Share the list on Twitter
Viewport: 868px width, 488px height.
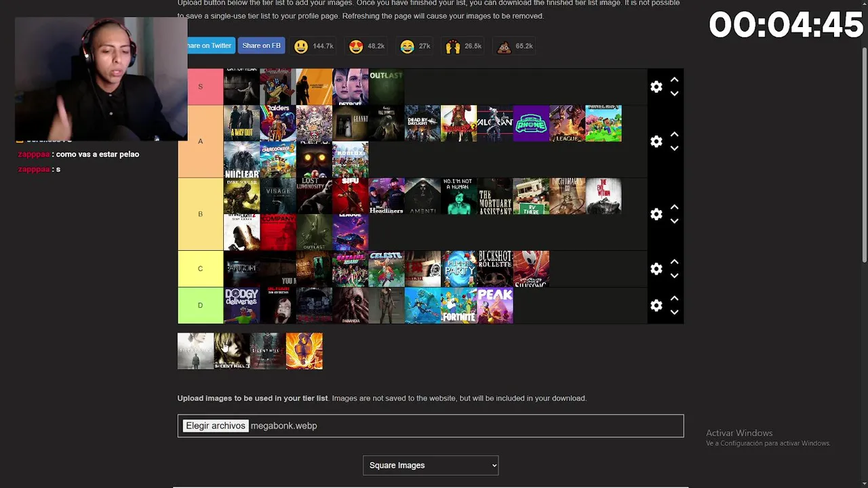point(210,45)
